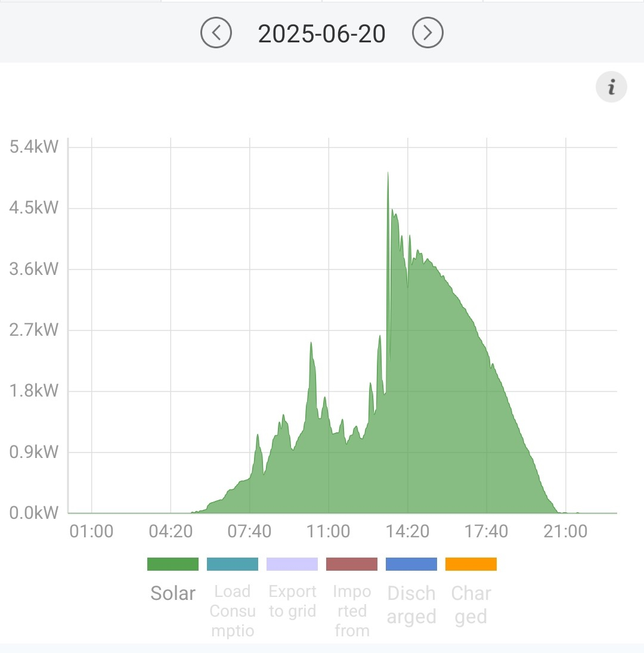This screenshot has width=644, height=653.
Task: Toggle the lavender Export to grid swatch
Action: click(292, 564)
